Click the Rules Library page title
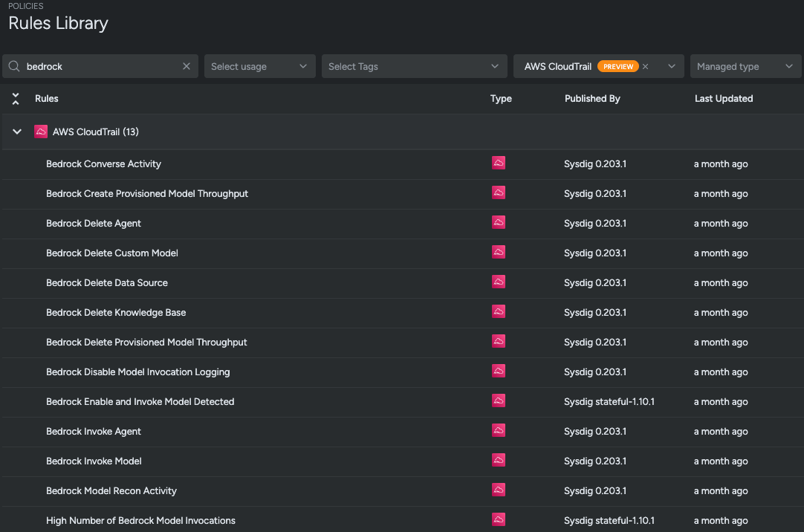This screenshot has width=804, height=532. (x=58, y=23)
